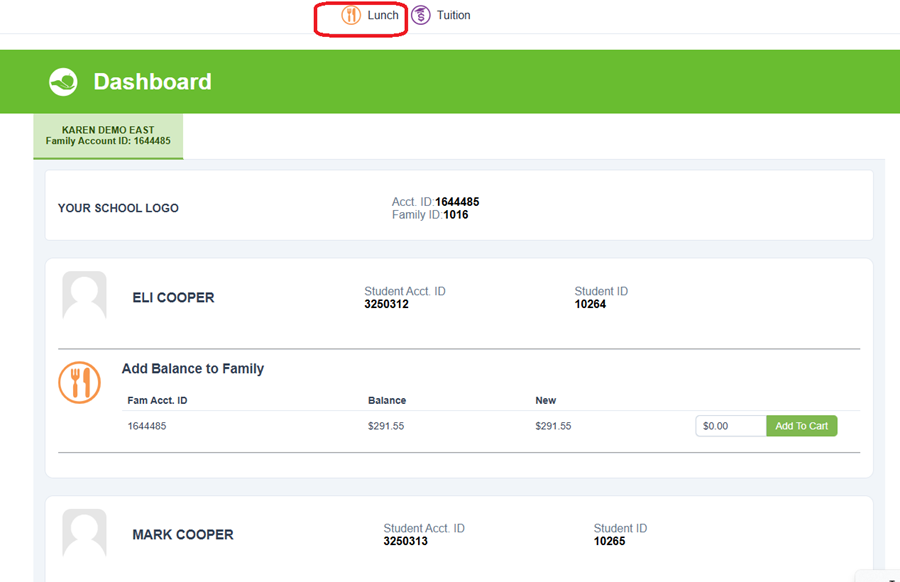Click Eli Cooper's profile avatar
This screenshot has width=900, height=582.
coord(84,296)
